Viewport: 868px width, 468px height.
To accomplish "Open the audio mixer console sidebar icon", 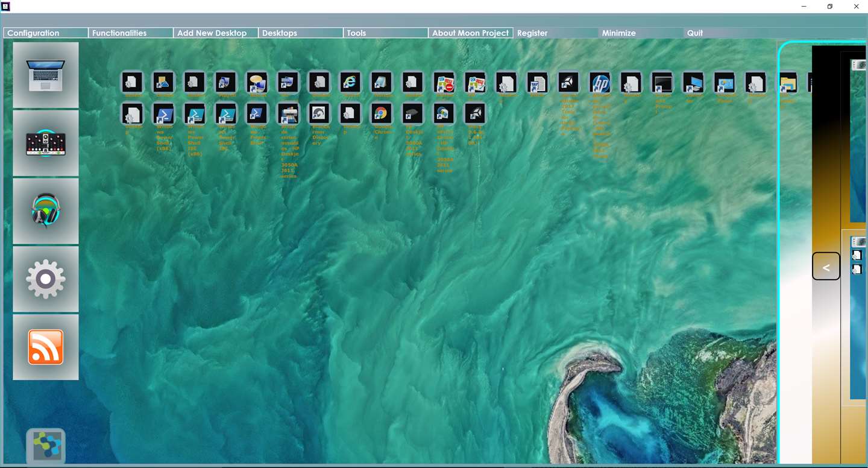I will [x=46, y=144].
